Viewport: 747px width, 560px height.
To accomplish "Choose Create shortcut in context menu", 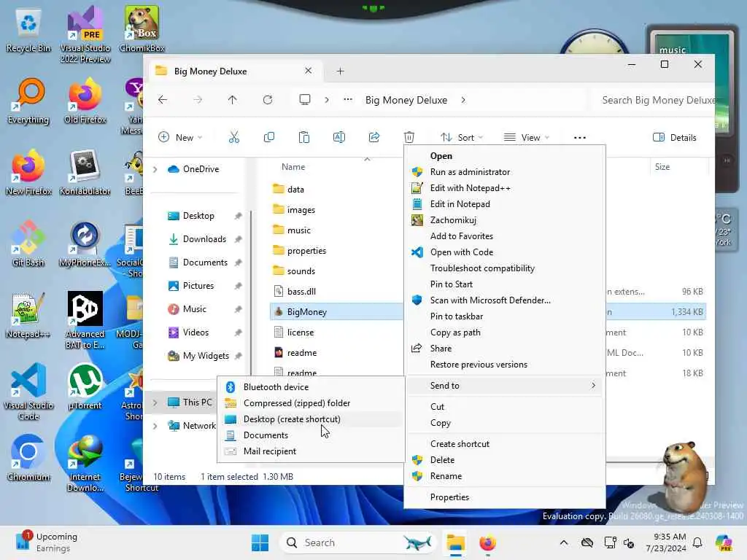I will click(505, 444).
